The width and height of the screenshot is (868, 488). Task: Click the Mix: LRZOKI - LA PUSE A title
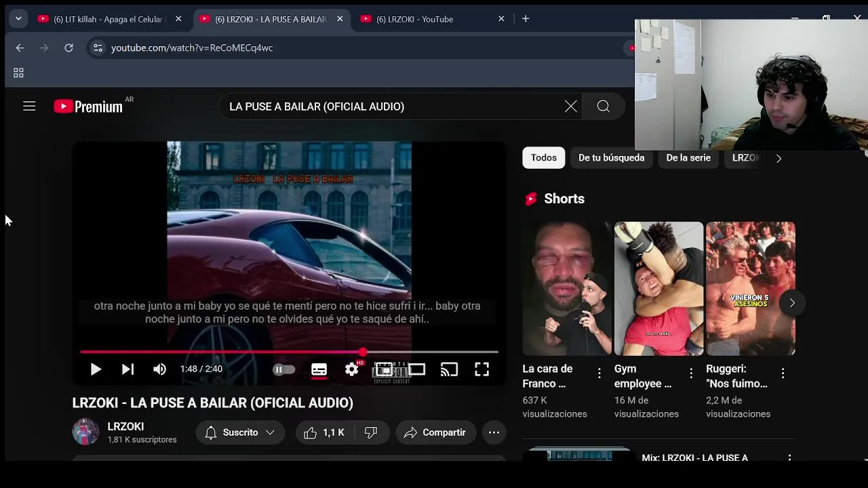pyautogui.click(x=694, y=457)
